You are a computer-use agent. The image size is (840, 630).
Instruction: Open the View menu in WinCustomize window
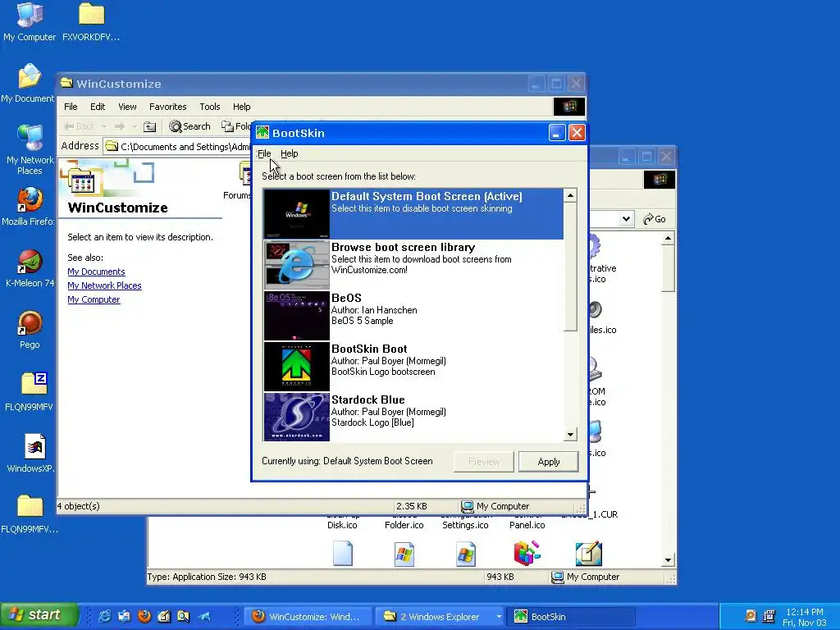pyautogui.click(x=127, y=107)
